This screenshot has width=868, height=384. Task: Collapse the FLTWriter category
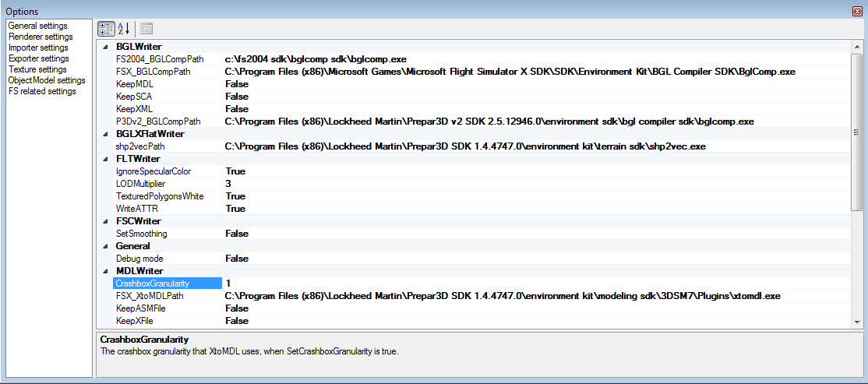click(105, 159)
